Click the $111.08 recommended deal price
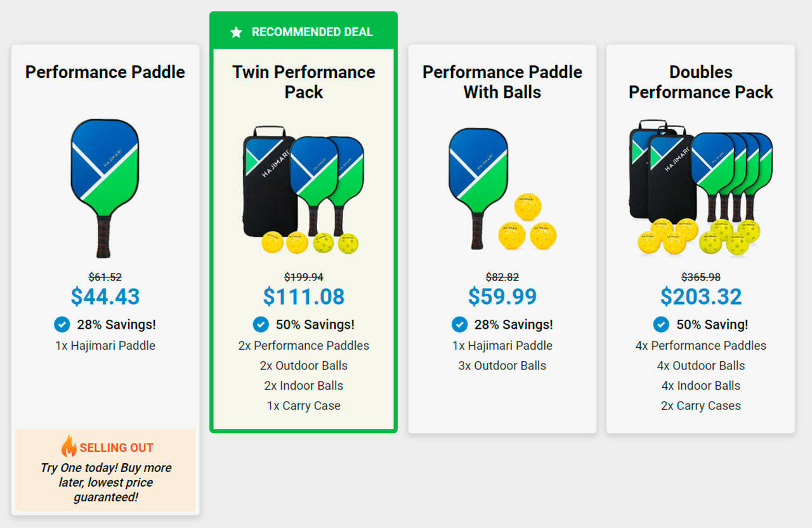 click(304, 296)
